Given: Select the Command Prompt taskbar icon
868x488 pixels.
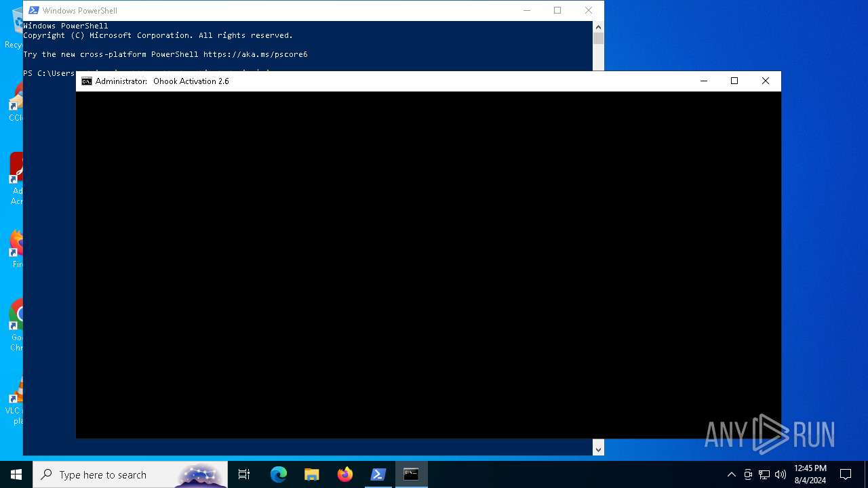Looking at the screenshot, I should coord(412,474).
